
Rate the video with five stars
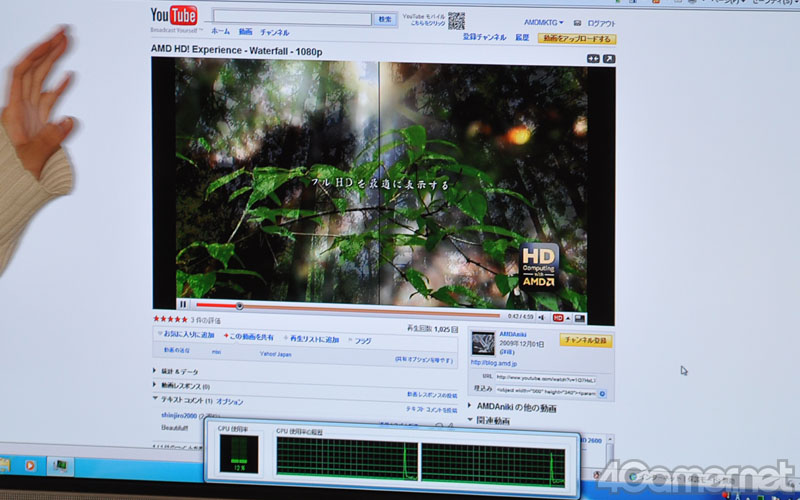pyautogui.click(x=170, y=319)
